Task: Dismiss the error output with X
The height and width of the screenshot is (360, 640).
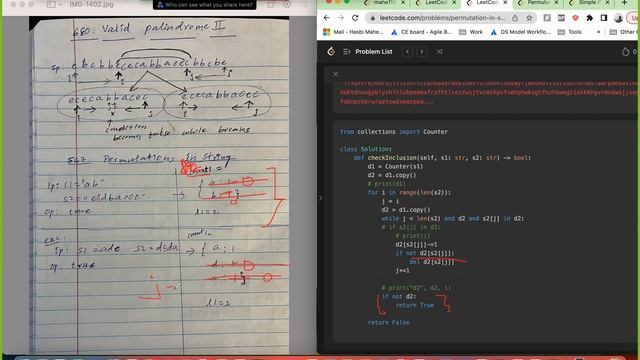Action: (335, 74)
